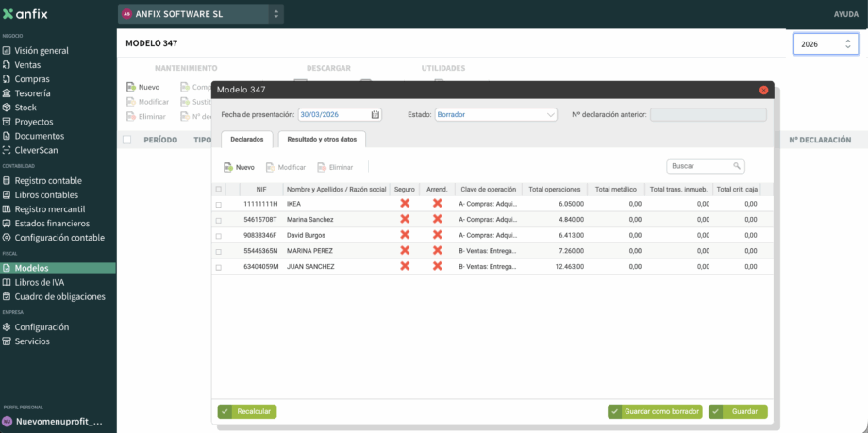Viewport: 868px width, 433px height.
Task: Change the year with the 2026 stepper
Action: click(x=847, y=44)
